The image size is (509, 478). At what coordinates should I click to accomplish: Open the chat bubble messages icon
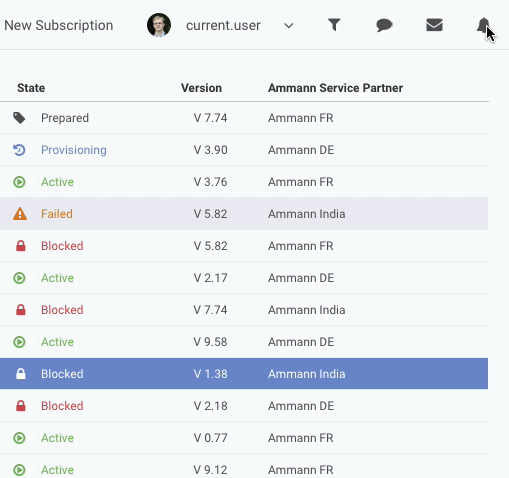point(384,25)
